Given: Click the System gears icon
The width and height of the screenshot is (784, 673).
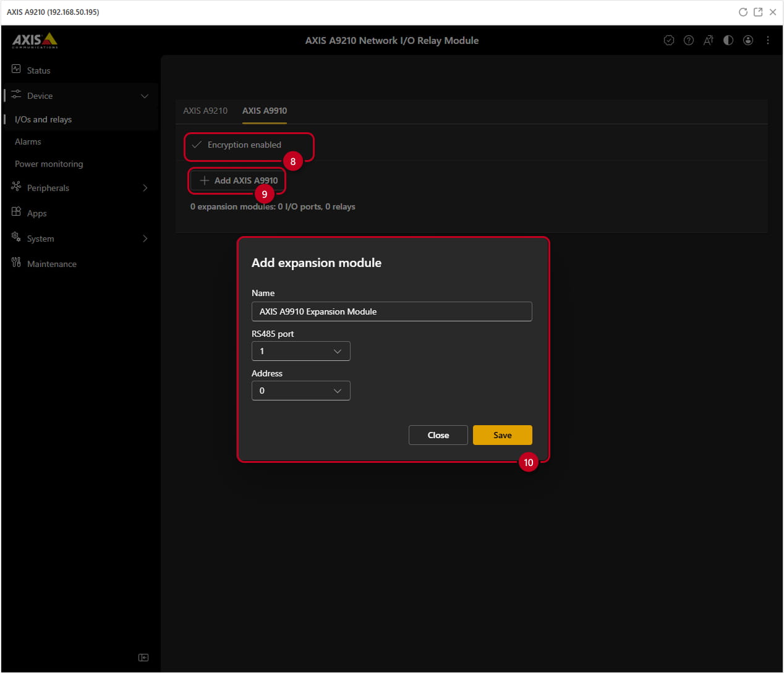Looking at the screenshot, I should [x=16, y=237].
